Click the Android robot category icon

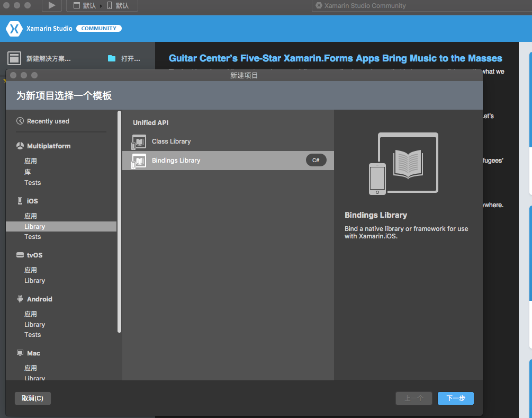pos(20,299)
